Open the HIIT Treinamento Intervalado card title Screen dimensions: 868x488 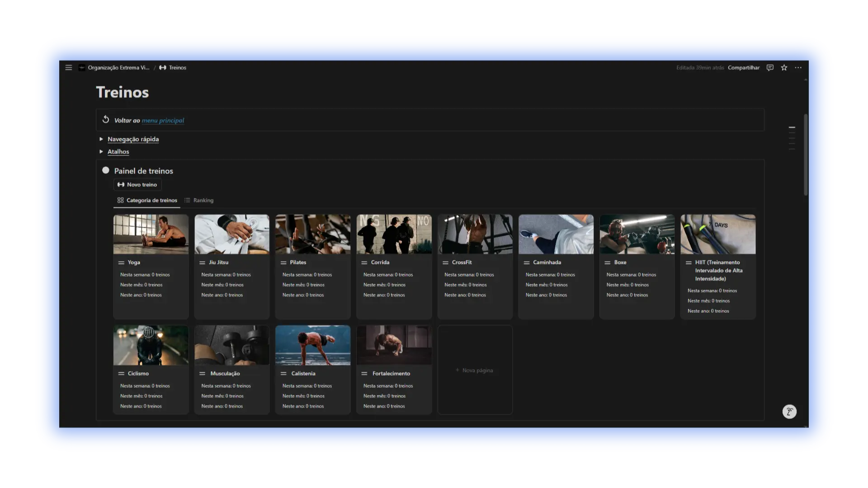[x=719, y=271]
